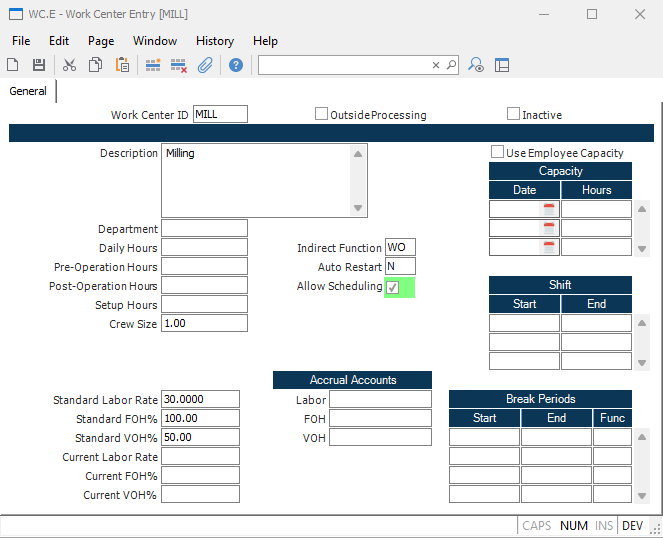This screenshot has width=663, height=538.
Task: Save the work center record
Action: pyautogui.click(x=39, y=65)
